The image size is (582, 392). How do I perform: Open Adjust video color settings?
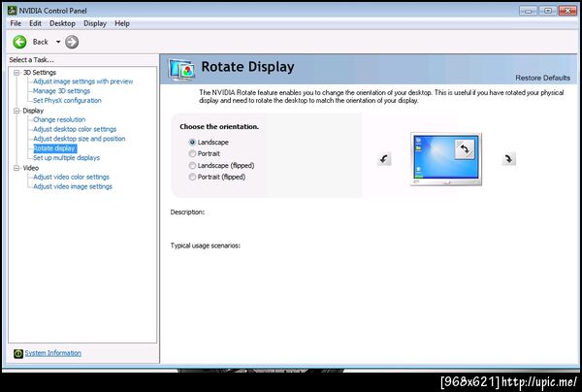tap(71, 177)
